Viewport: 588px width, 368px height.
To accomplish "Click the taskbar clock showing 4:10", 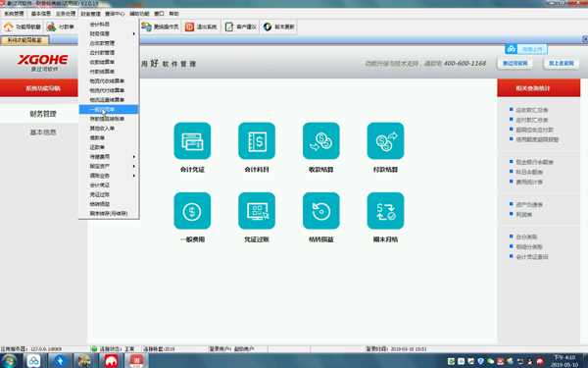I will pyautogui.click(x=564, y=361).
